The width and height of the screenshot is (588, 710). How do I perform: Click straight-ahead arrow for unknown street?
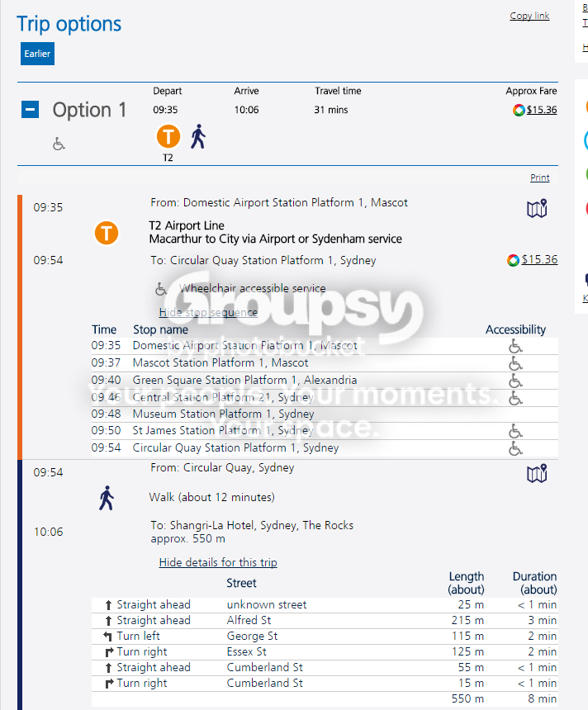pyautogui.click(x=108, y=605)
